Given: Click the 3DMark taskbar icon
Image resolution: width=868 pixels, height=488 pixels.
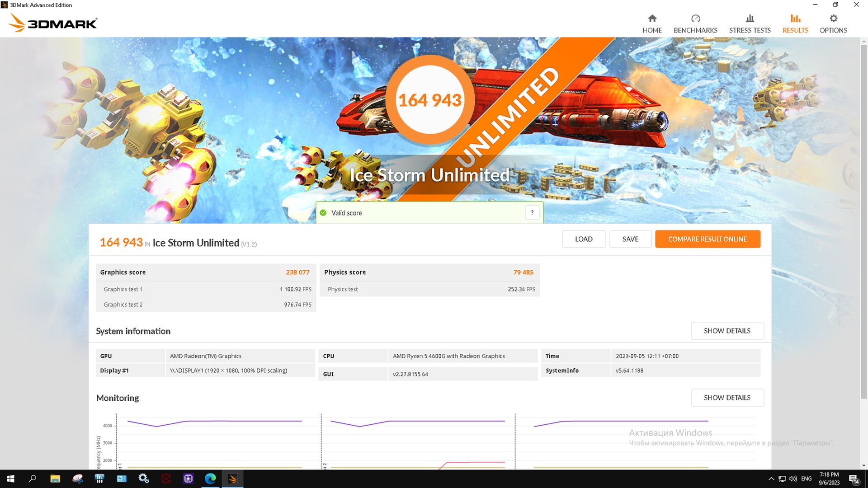Looking at the screenshot, I should [232, 479].
